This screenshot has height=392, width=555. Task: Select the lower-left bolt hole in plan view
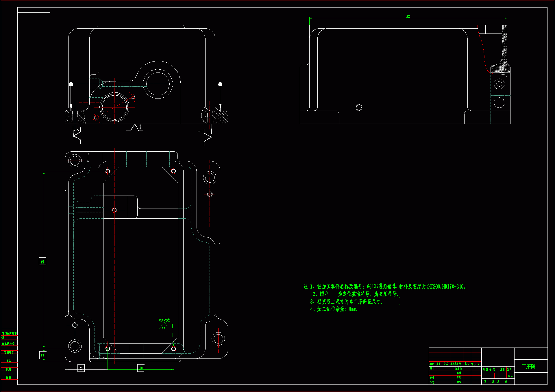[x=108, y=349]
